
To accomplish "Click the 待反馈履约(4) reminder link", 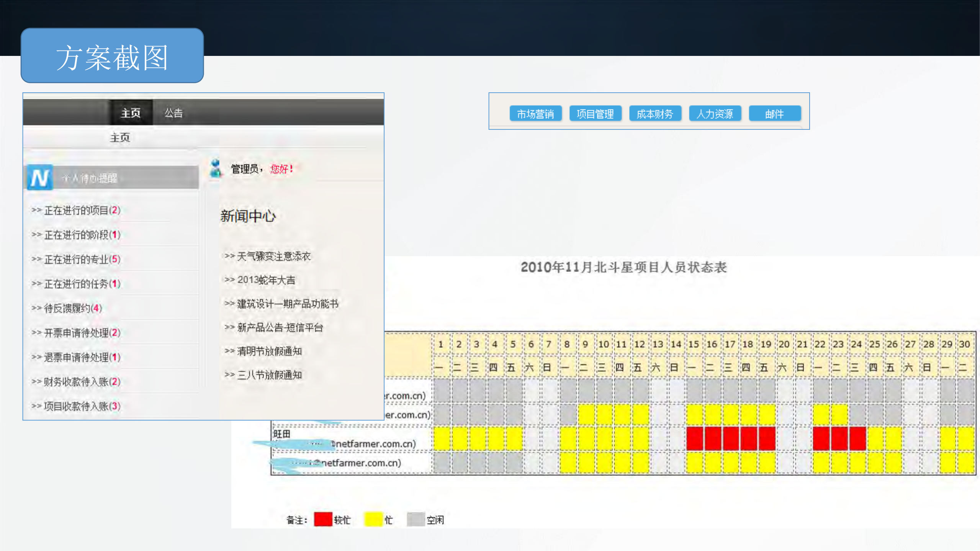I will coord(67,308).
